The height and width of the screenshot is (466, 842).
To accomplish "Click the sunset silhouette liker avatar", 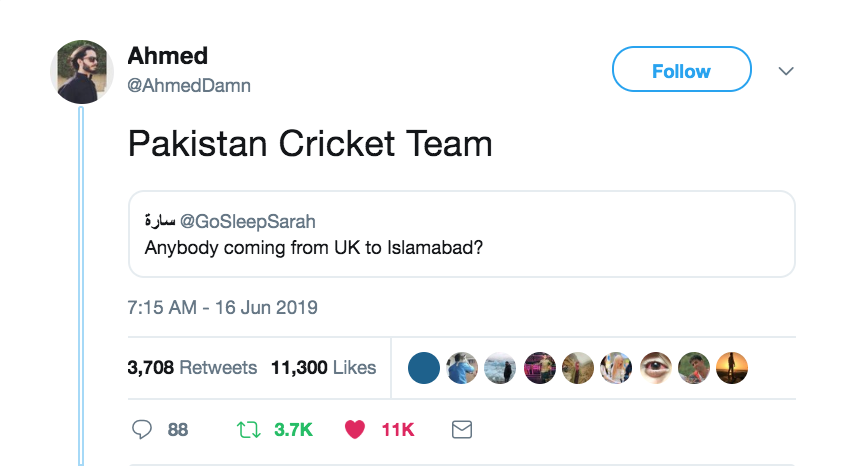I will click(x=732, y=368).
